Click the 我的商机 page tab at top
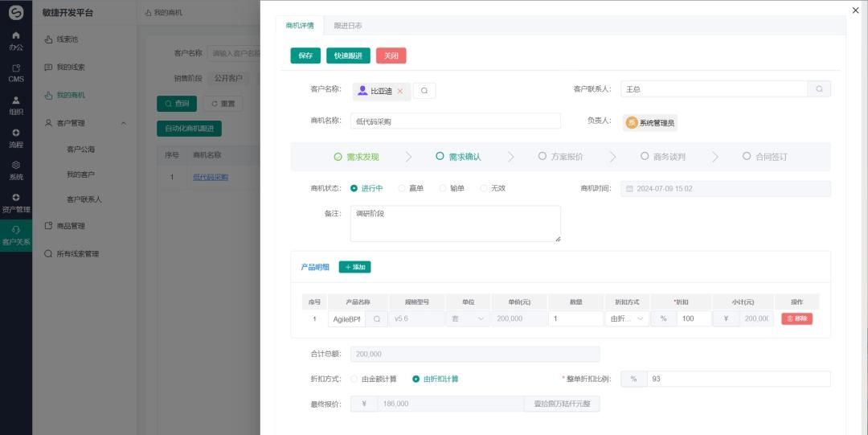Screen dimensions: 868x435 coord(164,12)
